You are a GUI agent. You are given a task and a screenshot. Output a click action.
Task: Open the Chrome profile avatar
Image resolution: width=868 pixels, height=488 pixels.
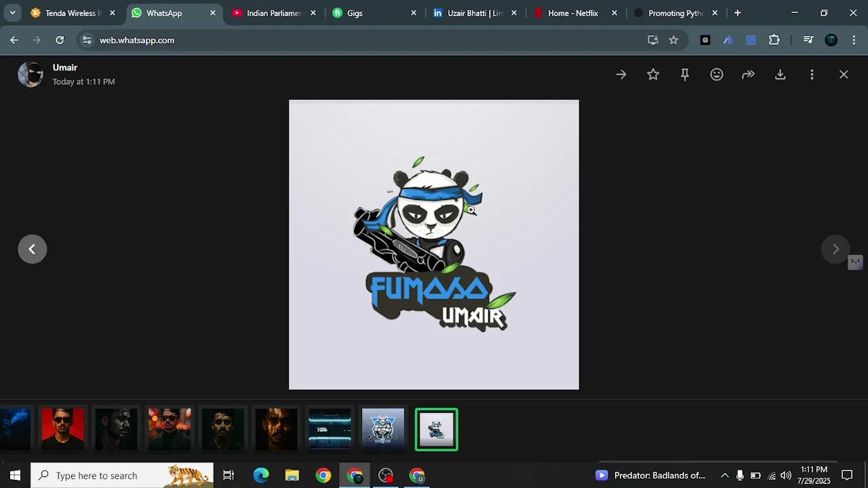[831, 40]
